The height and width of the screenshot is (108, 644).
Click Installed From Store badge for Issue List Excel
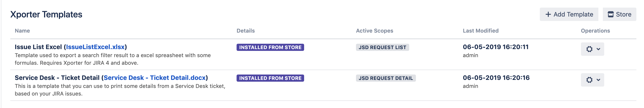[270, 47]
